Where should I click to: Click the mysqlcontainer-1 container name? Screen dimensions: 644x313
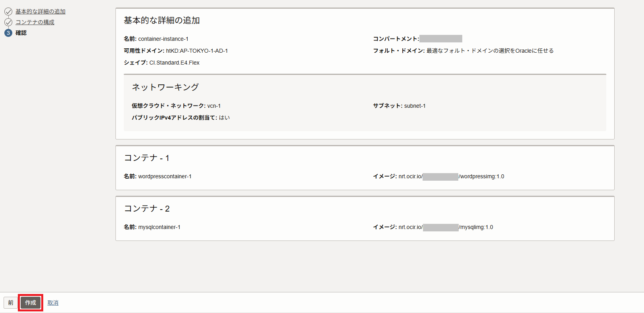point(159,227)
